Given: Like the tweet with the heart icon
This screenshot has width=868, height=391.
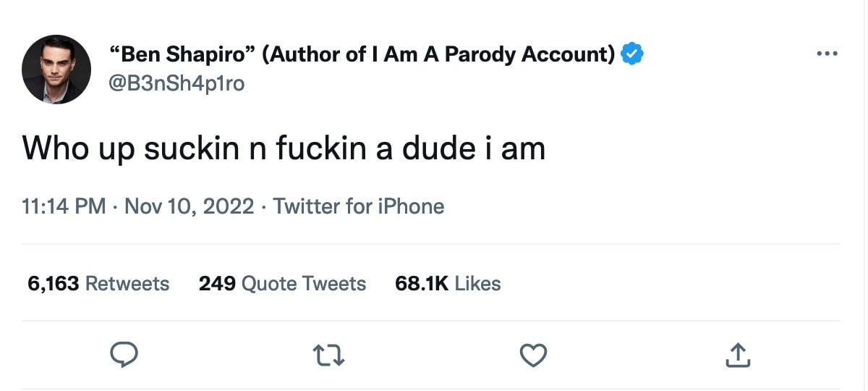Looking at the screenshot, I should pos(534,354).
